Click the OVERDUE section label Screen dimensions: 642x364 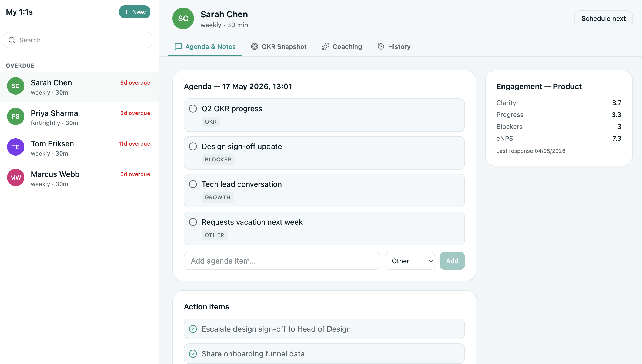(20, 66)
